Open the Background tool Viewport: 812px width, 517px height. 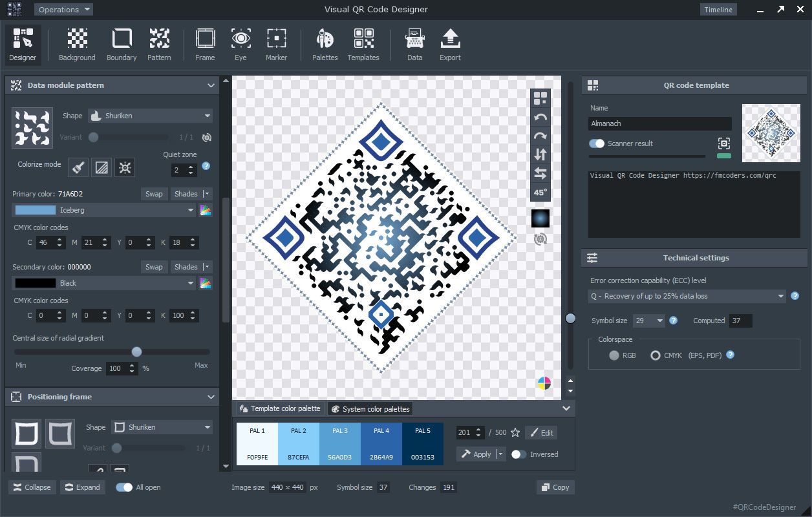click(77, 45)
